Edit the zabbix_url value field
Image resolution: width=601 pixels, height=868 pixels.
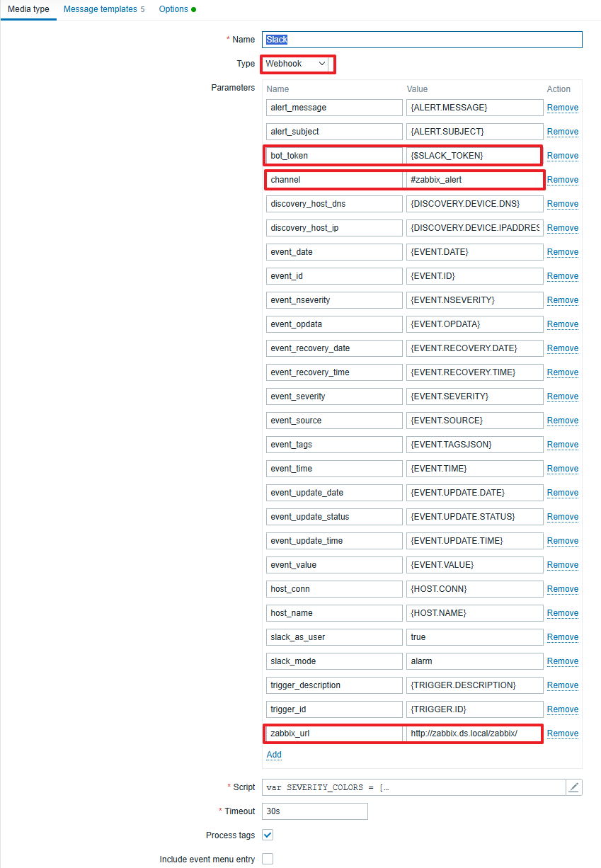(475, 733)
